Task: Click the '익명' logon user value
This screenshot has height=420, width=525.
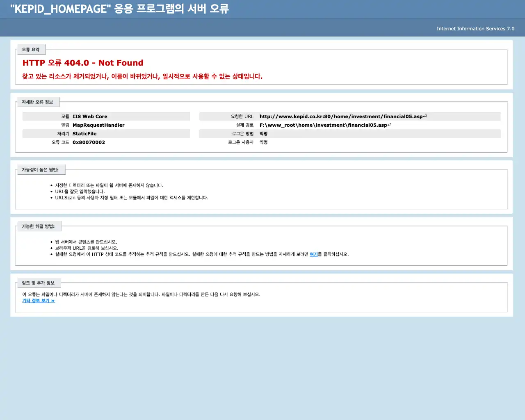Action: point(263,142)
